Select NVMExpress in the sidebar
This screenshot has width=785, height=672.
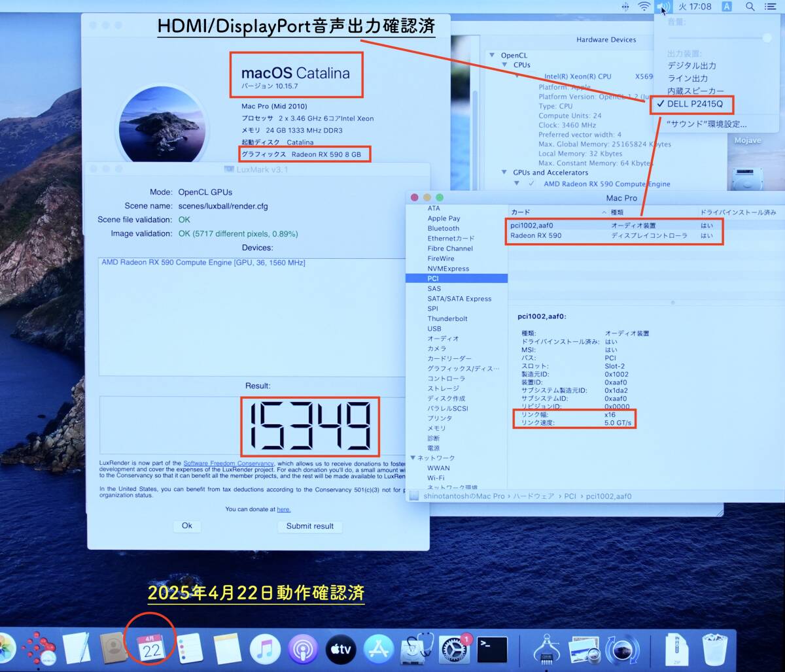448,269
